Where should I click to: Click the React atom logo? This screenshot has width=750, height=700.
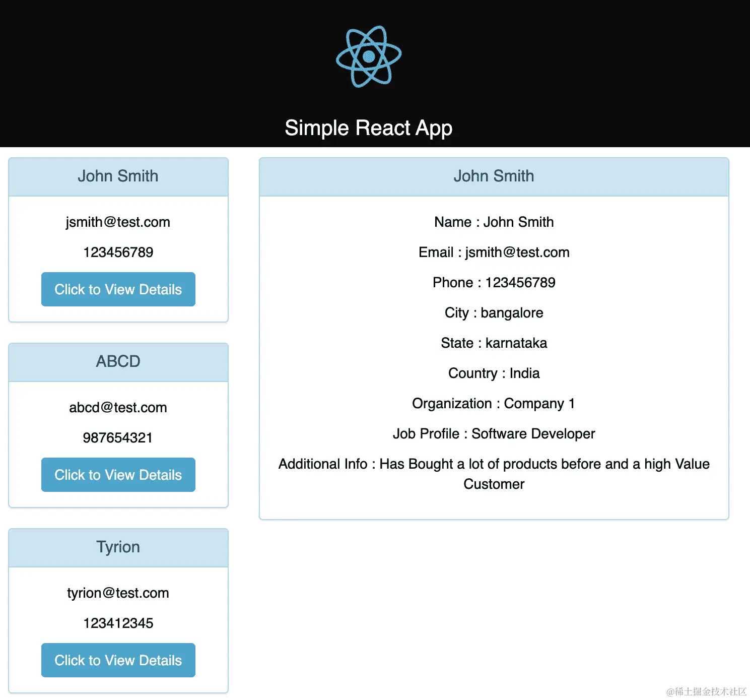(x=369, y=56)
